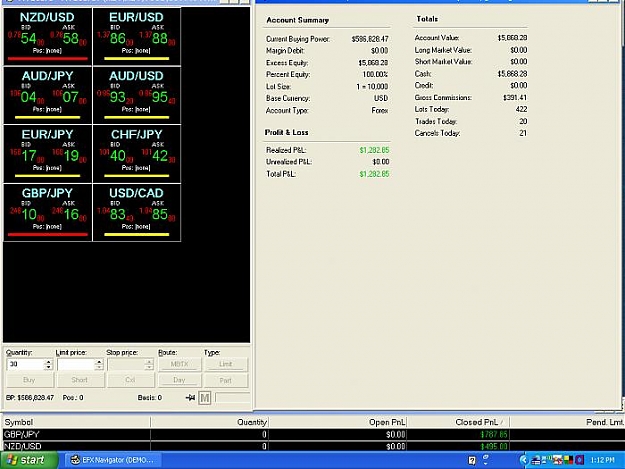Click the GBP/JPY ask price 16
This screenshot has height=469, width=625.
71,215
